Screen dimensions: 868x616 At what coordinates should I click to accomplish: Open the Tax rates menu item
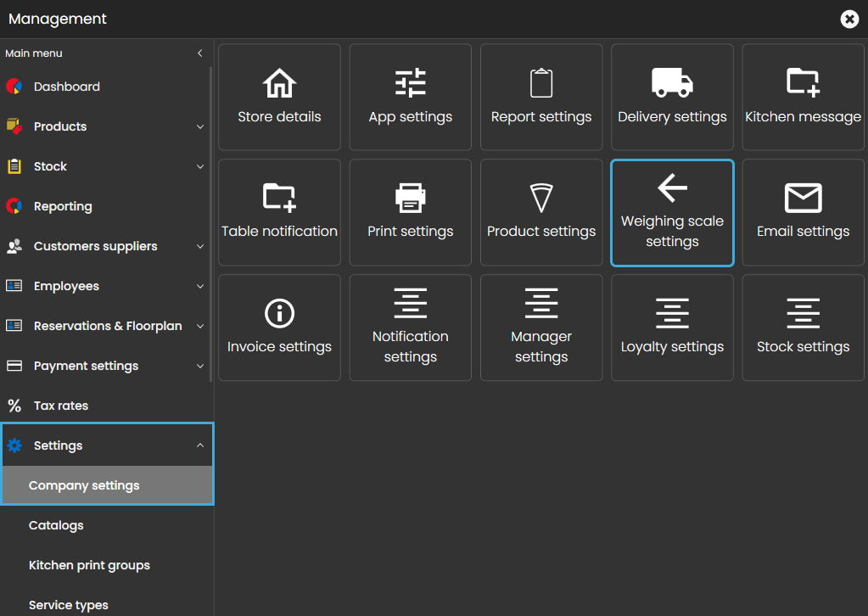pyautogui.click(x=61, y=406)
